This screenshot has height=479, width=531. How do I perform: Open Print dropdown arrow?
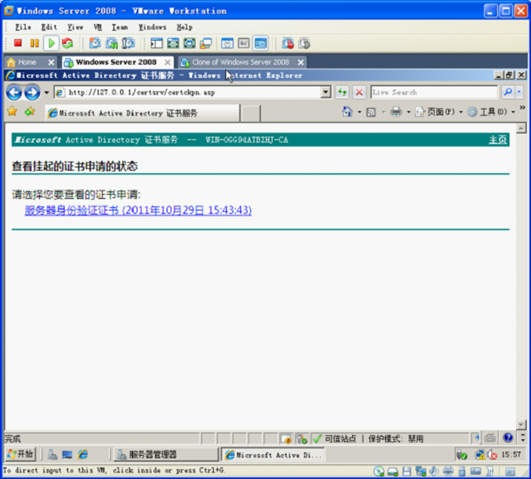(x=409, y=112)
